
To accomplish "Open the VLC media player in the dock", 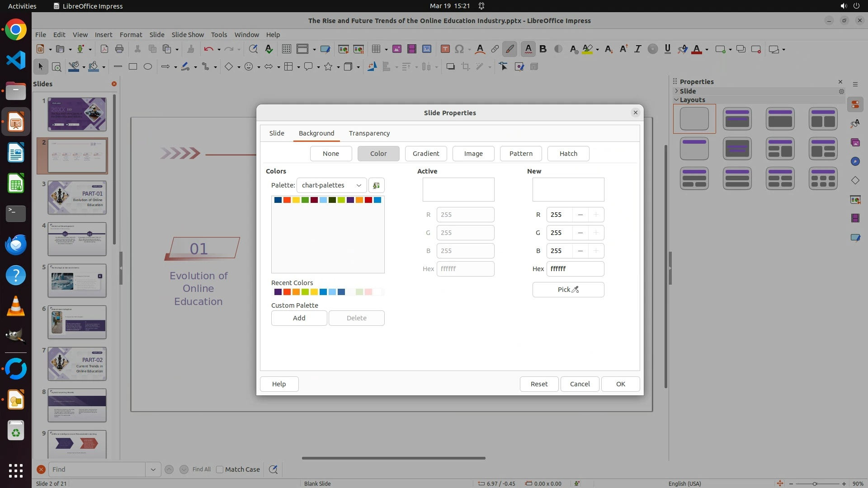I will [16, 306].
